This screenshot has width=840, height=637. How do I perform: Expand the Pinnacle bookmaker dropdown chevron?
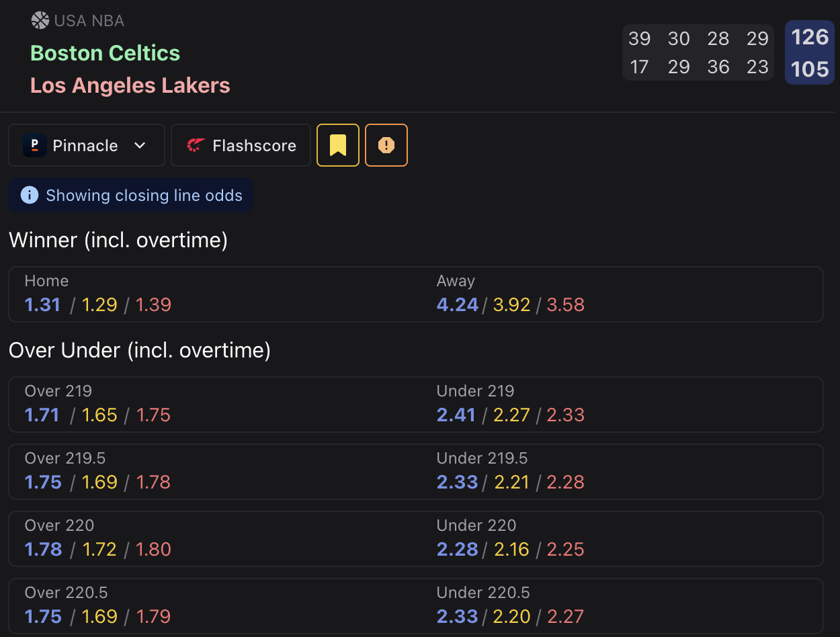click(x=140, y=145)
